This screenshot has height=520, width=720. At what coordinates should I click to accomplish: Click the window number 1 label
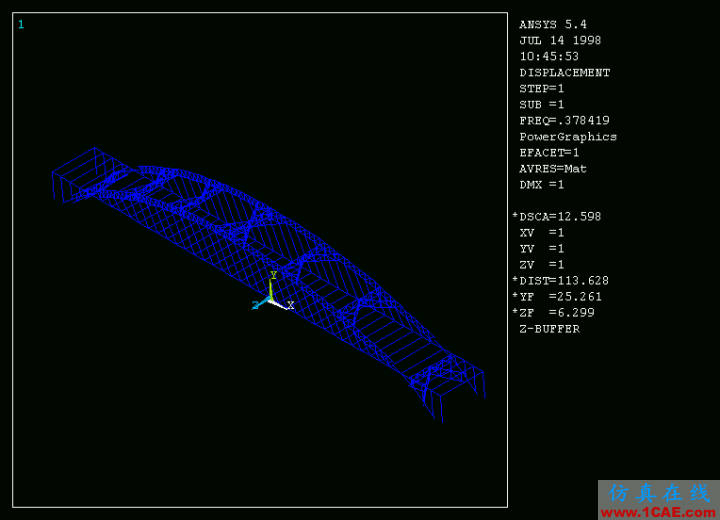21,25
